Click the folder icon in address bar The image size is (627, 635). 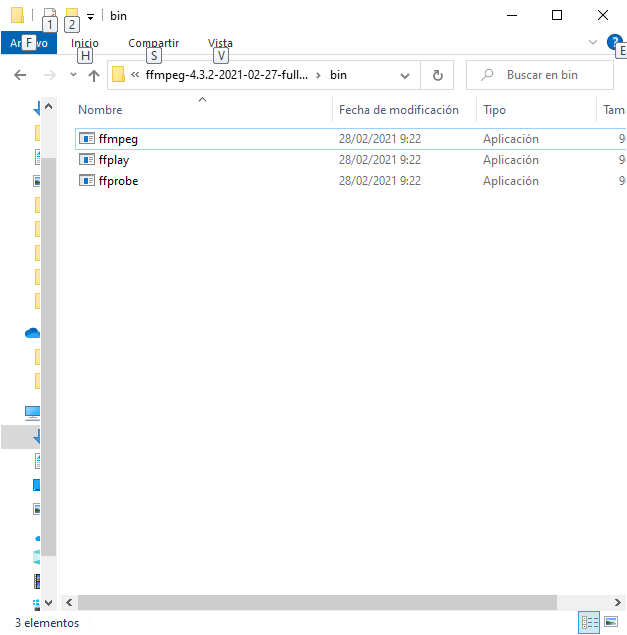click(x=118, y=75)
